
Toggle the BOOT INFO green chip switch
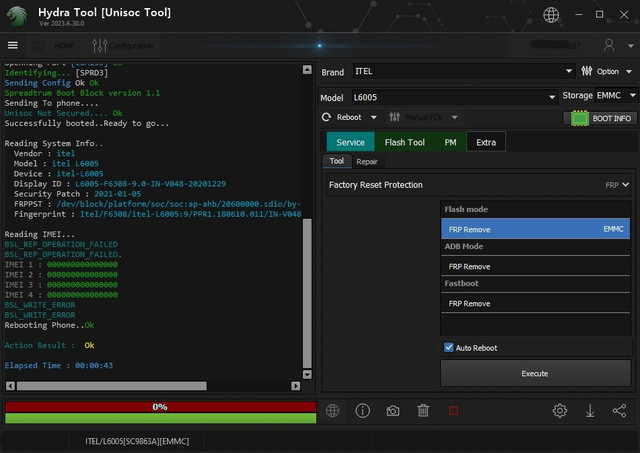pyautogui.click(x=580, y=118)
